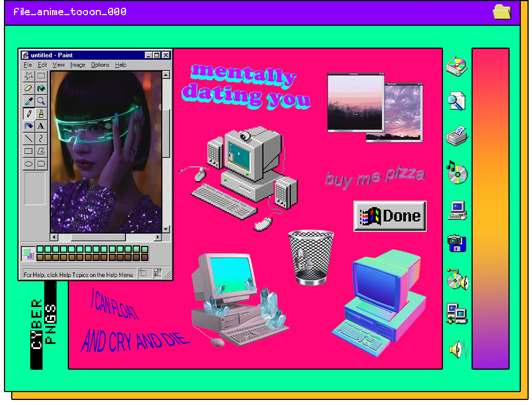Open the View menu in Paint
532x405 pixels.
click(58, 65)
